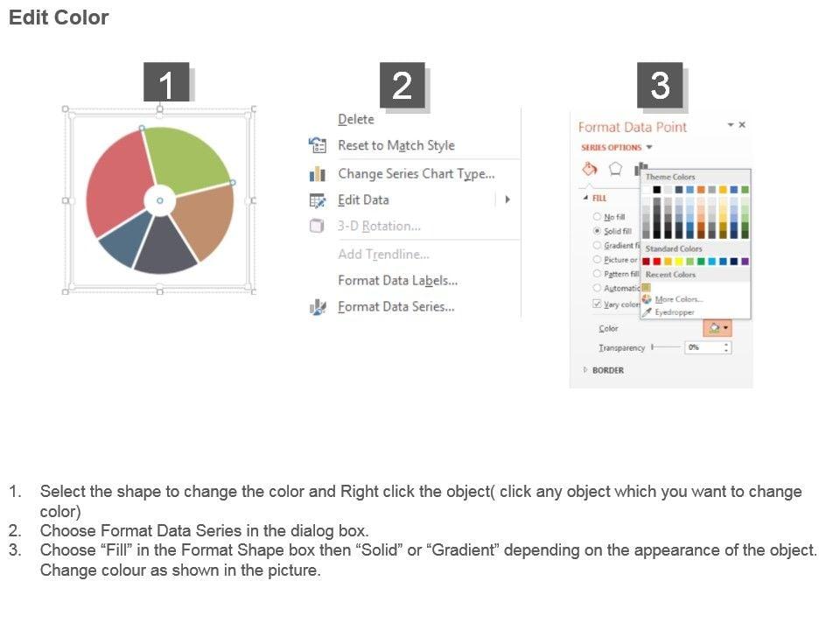
Task: Close the Format Data Point pane
Action: coord(743,125)
